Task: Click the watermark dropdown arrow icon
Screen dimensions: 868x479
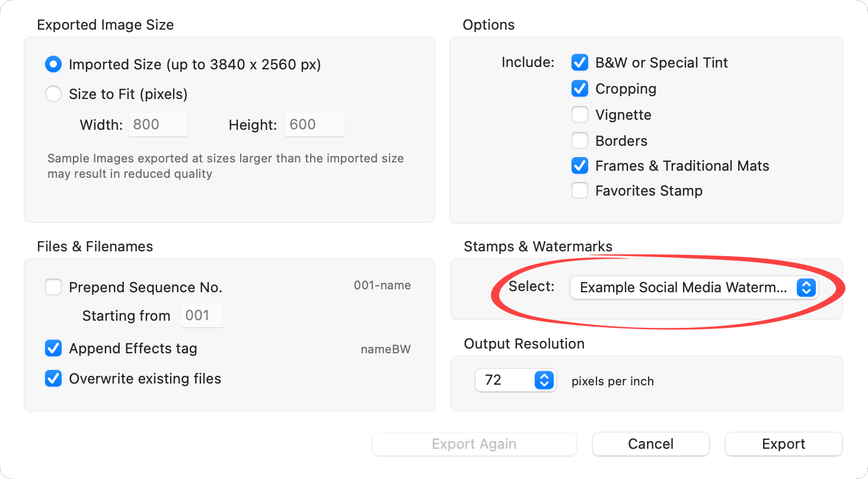Action: click(x=805, y=288)
